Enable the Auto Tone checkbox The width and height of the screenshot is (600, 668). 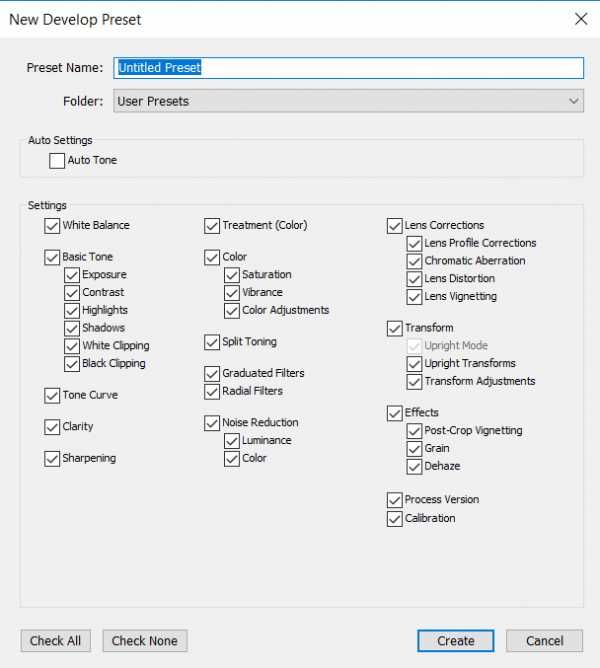coord(57,161)
